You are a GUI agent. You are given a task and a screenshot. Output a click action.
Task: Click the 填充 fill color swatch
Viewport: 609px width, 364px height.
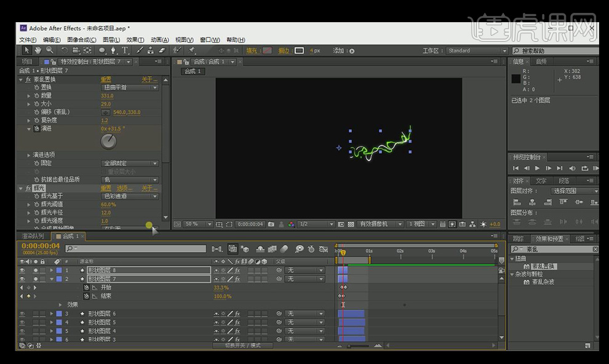point(267,50)
